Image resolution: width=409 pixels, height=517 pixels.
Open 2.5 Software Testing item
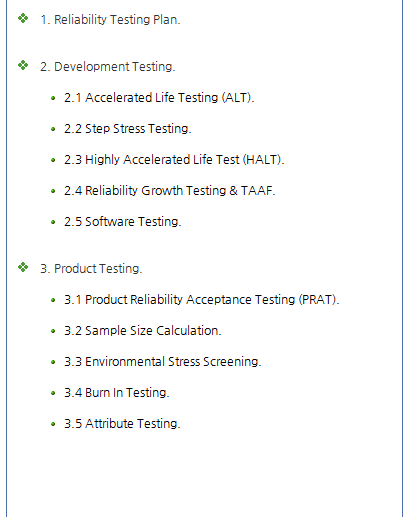[123, 222]
